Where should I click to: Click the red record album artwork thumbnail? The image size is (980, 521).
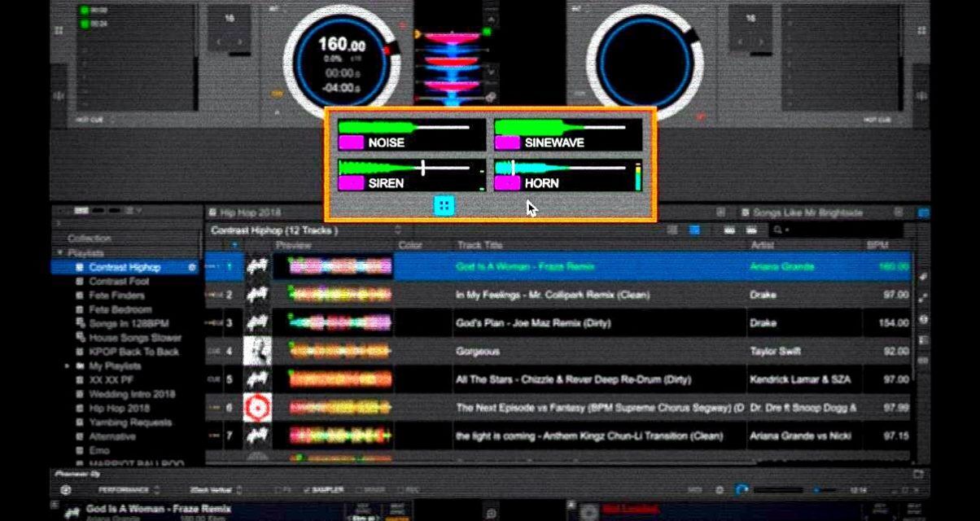point(258,408)
